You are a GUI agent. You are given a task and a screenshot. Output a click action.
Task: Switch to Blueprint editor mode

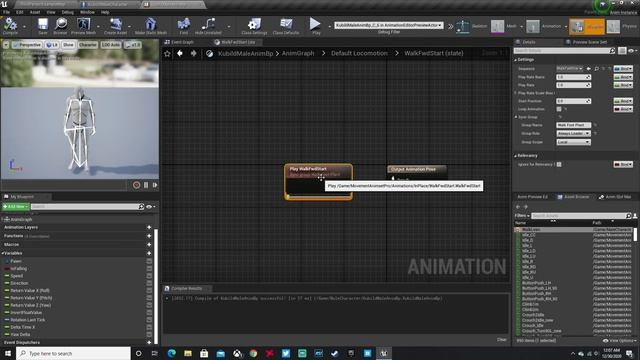point(587,26)
